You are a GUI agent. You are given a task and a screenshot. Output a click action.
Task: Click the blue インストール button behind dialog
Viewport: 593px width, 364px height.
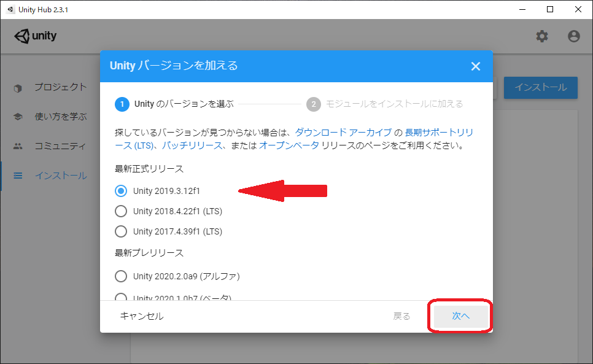[540, 87]
